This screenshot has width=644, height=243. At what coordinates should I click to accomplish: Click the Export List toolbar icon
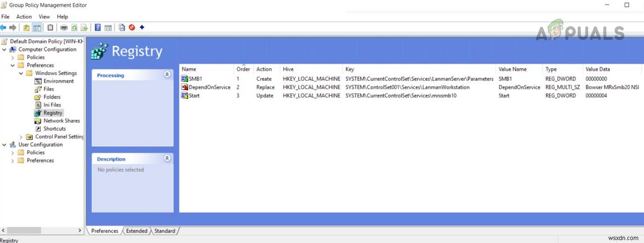coord(84,28)
